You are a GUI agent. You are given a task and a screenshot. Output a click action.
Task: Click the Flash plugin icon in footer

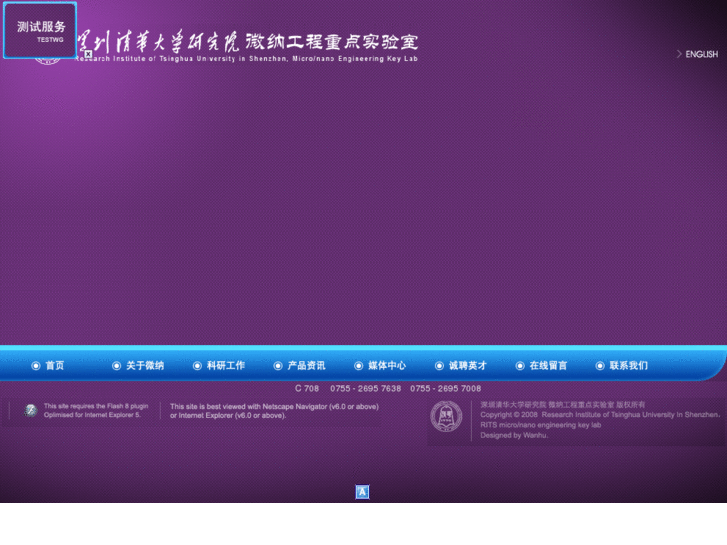(x=31, y=410)
